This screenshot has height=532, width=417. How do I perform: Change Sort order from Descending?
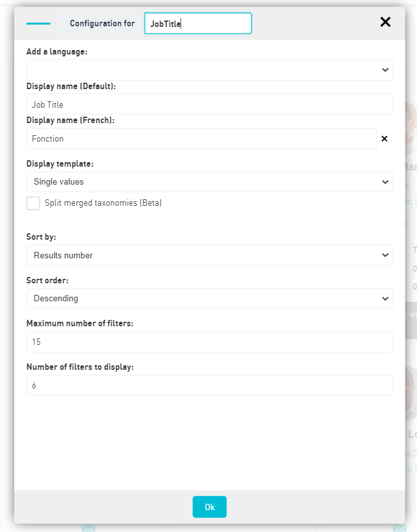[210, 299]
